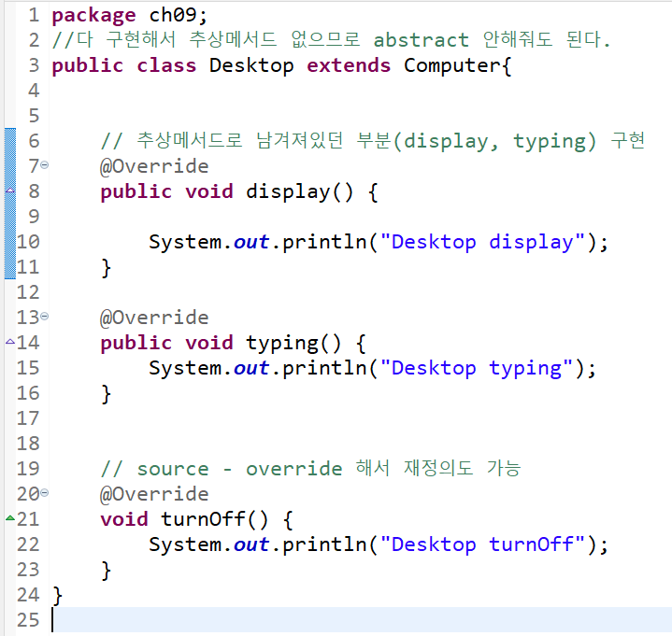
Task: Click line number 12 in the gutter
Action: [28, 292]
